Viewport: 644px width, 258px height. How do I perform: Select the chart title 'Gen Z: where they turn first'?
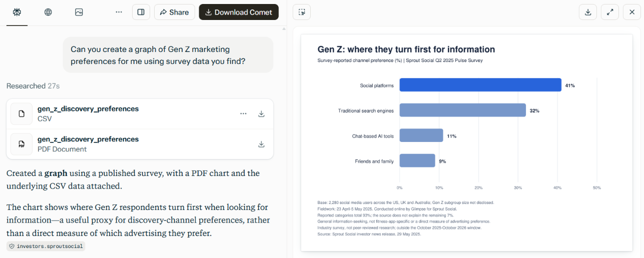(406, 49)
